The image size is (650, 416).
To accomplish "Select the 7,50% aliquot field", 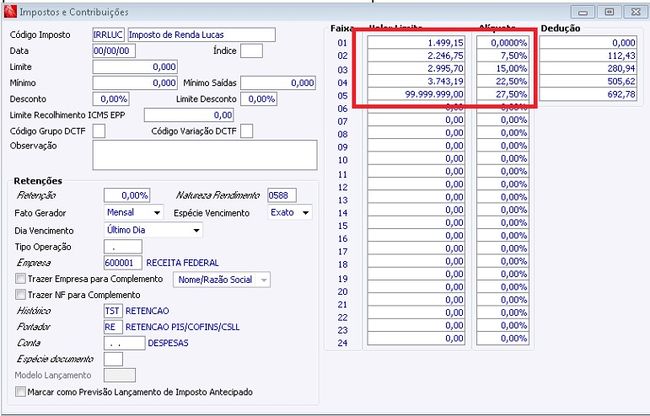I will click(502, 56).
